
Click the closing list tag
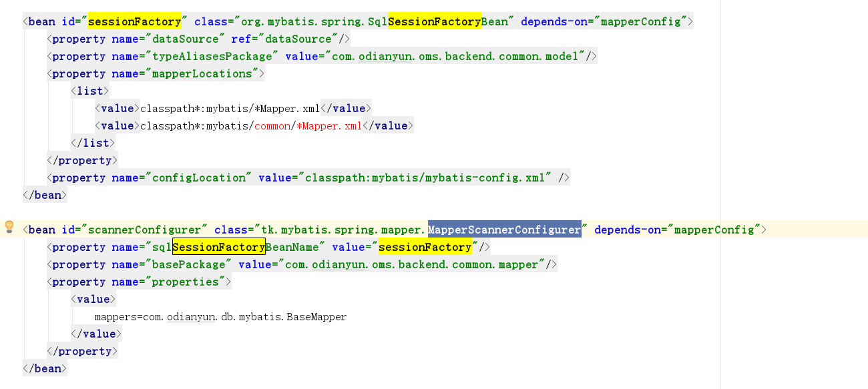93,143
